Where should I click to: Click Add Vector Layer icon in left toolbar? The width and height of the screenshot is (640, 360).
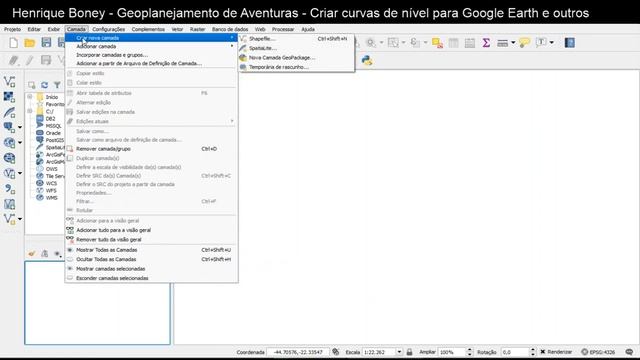(9, 82)
